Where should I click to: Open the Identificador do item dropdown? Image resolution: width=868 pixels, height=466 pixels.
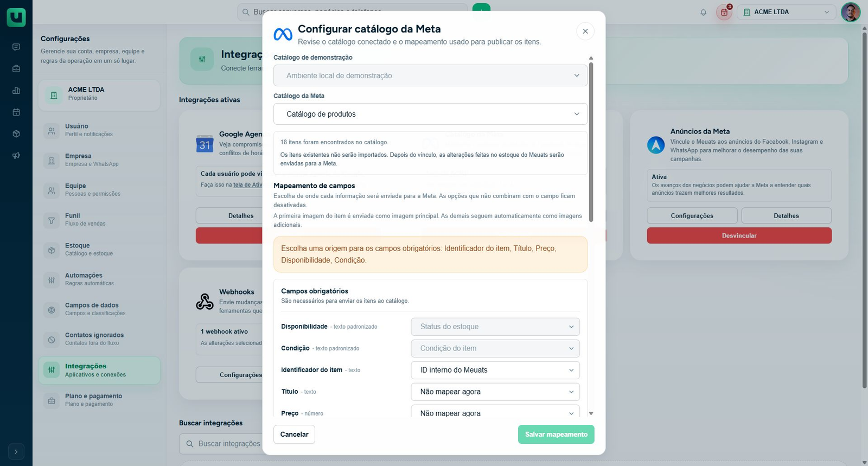[495, 370]
